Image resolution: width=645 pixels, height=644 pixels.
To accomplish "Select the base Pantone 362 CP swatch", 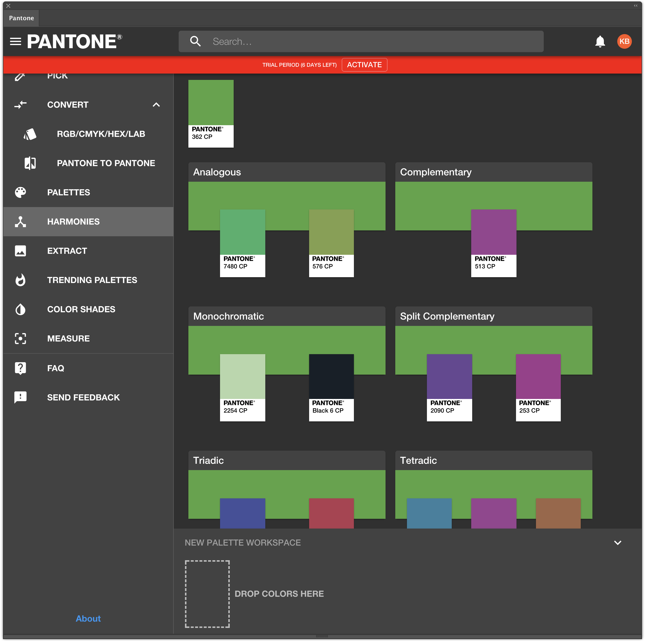I will (211, 114).
